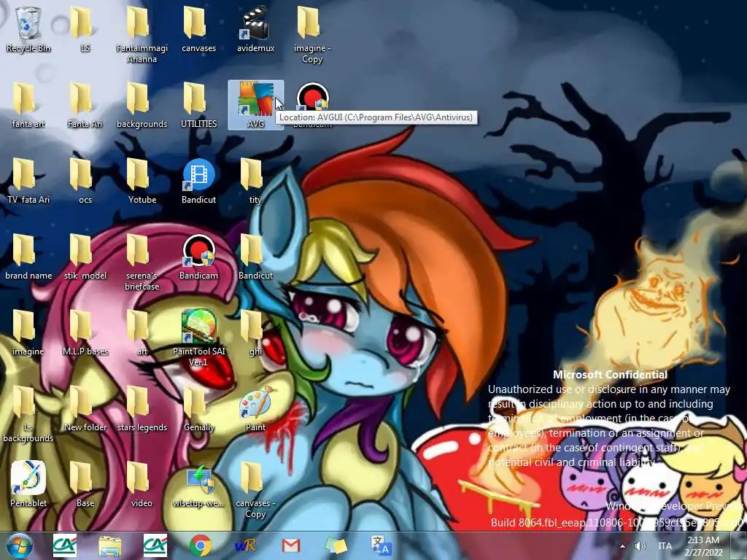
Task: Open File Explorer from the taskbar
Action: coord(110,545)
